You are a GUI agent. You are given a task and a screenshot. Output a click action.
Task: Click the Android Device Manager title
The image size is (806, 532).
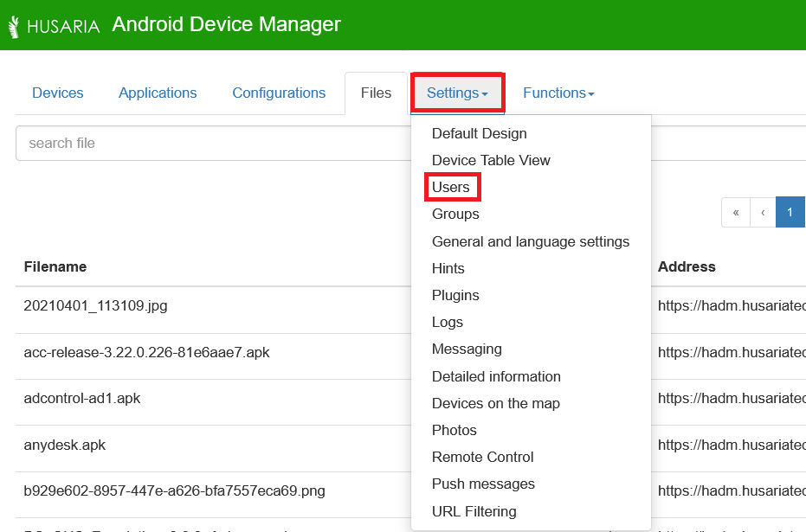226,24
